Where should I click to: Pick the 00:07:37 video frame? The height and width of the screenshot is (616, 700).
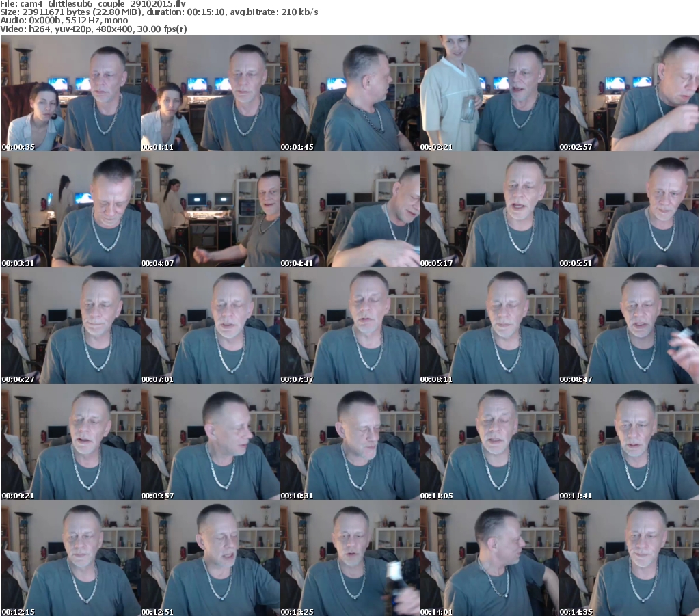click(x=350, y=326)
